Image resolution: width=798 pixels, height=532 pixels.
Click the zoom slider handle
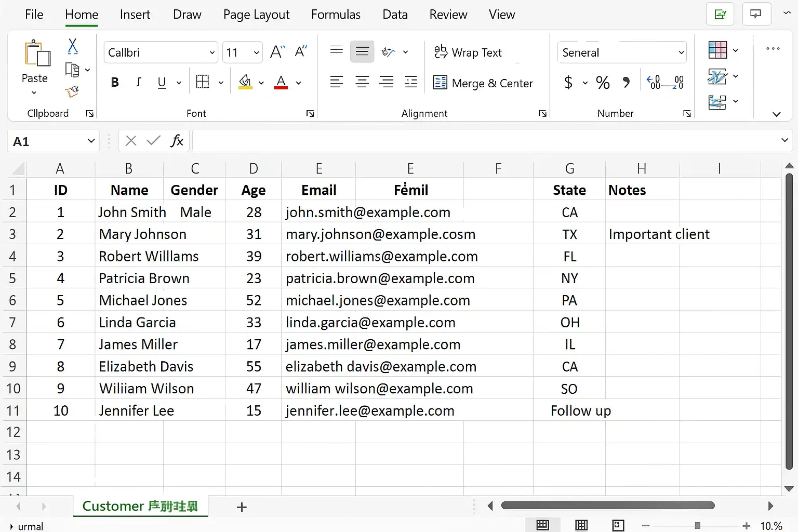697,526
